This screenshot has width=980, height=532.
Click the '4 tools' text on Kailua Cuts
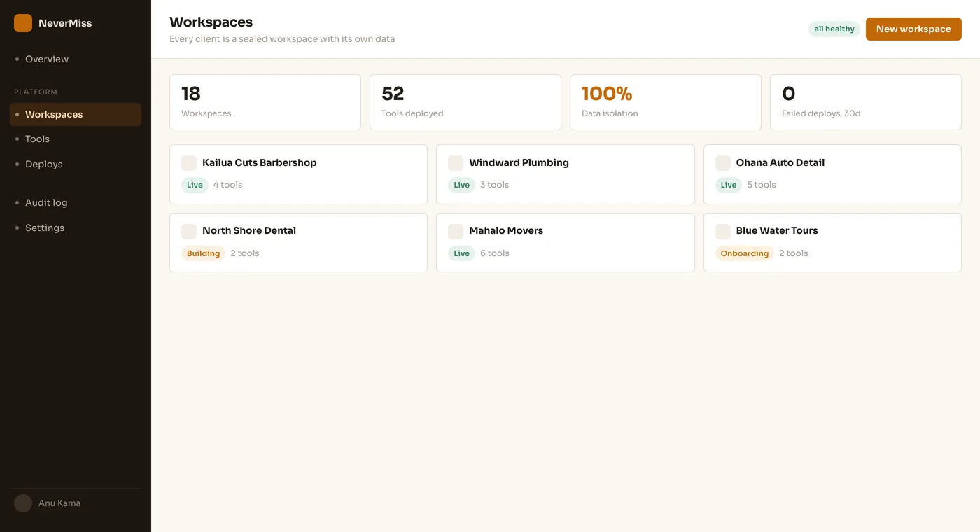click(227, 185)
